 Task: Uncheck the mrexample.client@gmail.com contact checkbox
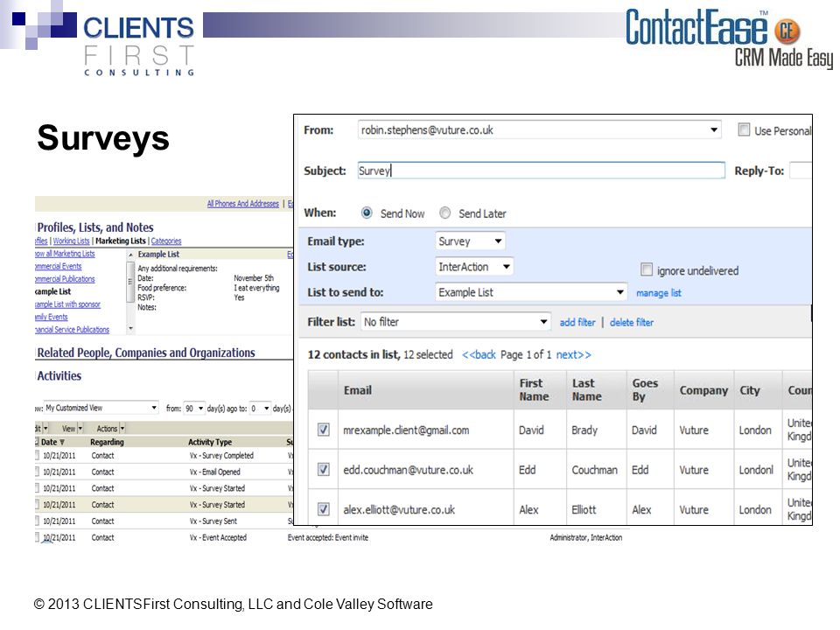point(324,430)
